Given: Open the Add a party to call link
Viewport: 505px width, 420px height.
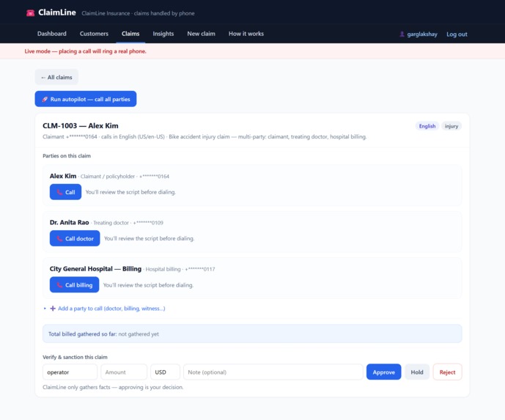Looking at the screenshot, I should pos(111,309).
